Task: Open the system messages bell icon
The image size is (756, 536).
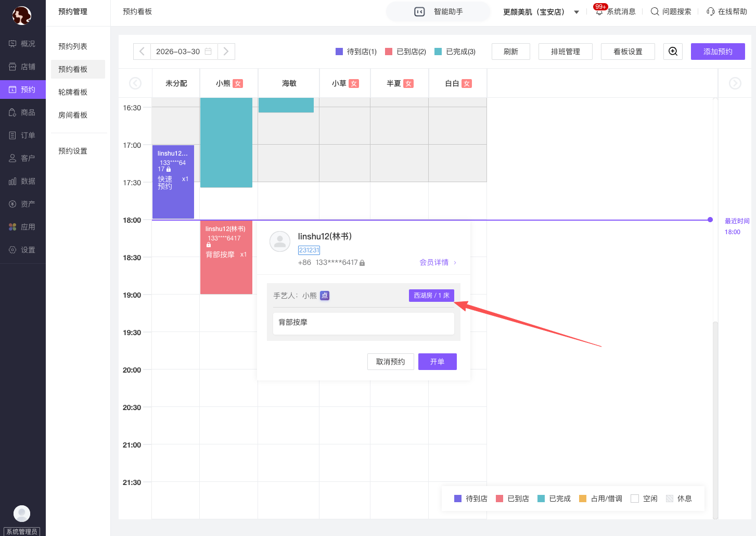Action: pyautogui.click(x=599, y=11)
